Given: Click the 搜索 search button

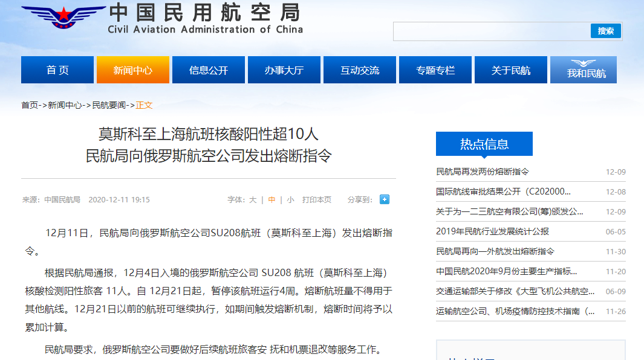Looking at the screenshot, I should [x=604, y=31].
